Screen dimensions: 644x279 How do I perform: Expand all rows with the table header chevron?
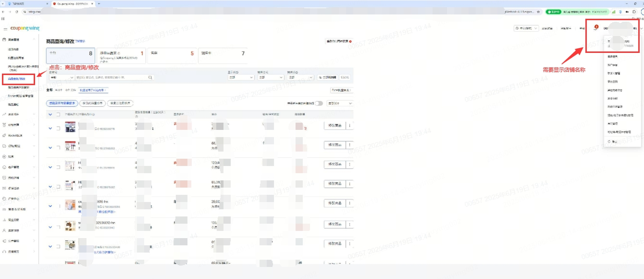click(50, 115)
